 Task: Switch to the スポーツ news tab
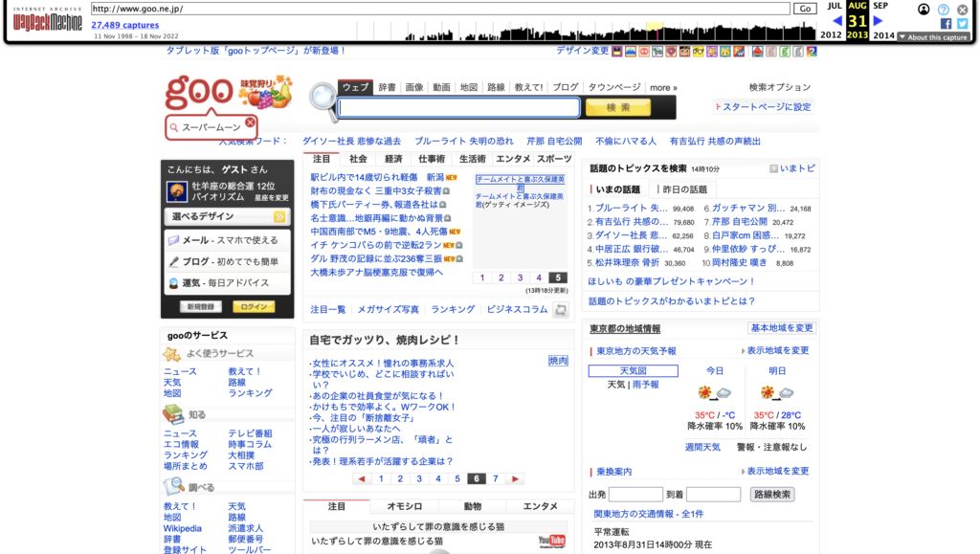point(554,159)
